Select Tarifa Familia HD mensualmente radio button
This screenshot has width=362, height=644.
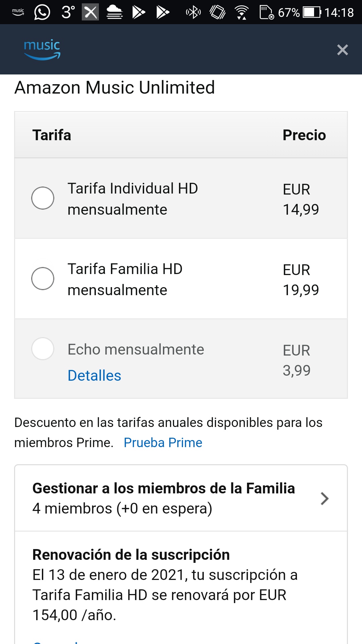point(43,279)
